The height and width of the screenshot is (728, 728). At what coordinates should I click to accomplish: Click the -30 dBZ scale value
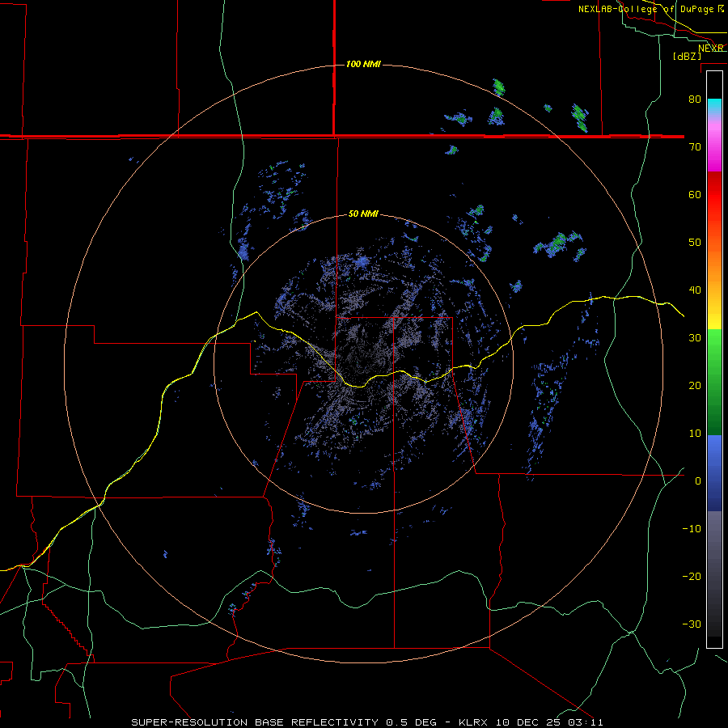(692, 624)
